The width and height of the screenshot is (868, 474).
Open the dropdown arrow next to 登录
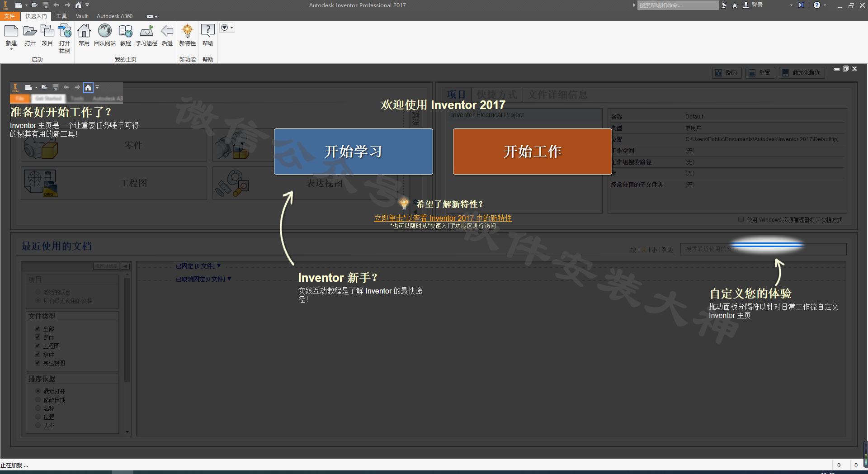tap(791, 5)
